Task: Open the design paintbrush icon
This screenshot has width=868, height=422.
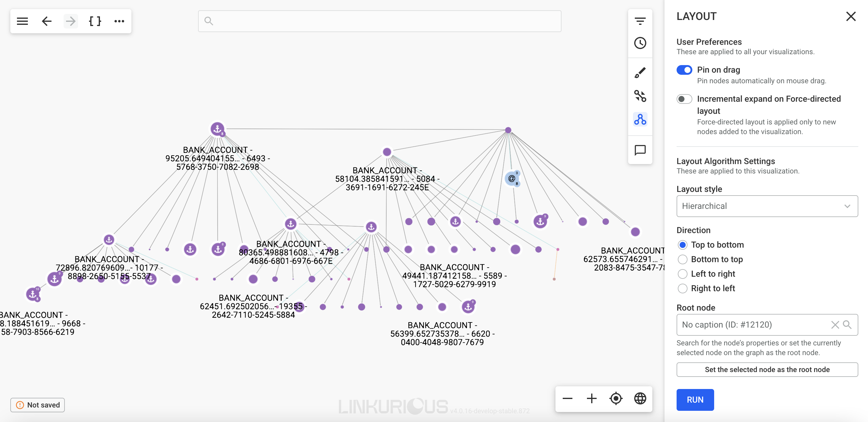Action: pyautogui.click(x=640, y=72)
